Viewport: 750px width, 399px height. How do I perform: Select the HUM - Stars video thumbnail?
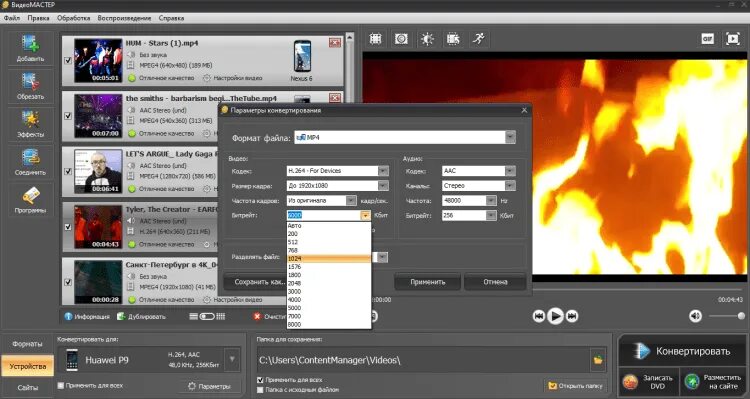(x=98, y=61)
